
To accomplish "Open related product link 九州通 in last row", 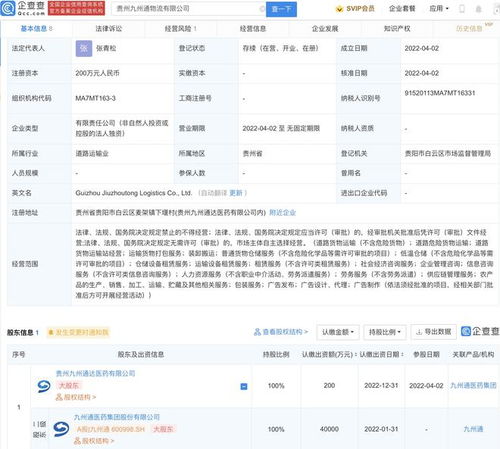I will [473, 429].
